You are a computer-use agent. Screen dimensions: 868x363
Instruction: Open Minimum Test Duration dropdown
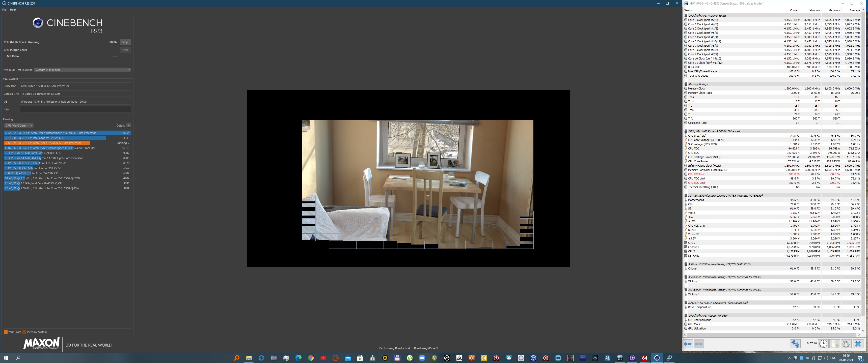tap(82, 70)
